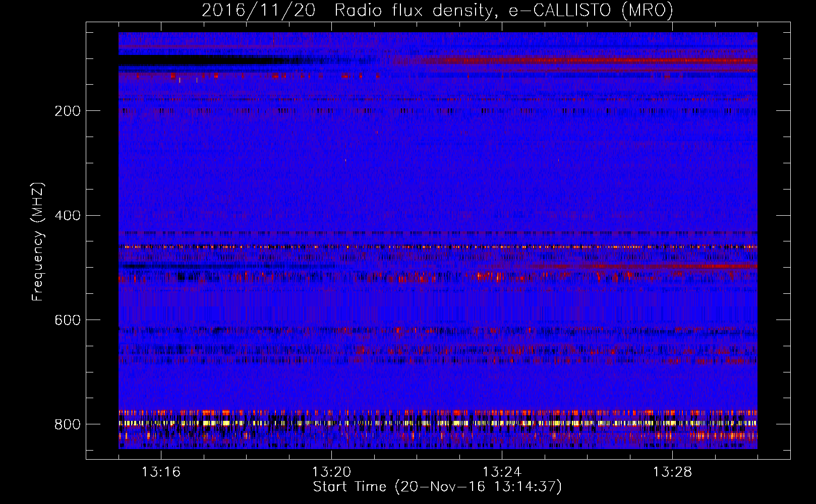Click the 'Start Time (20-Nov-16 13:14:37)' label
This screenshot has width=816, height=504.
pyautogui.click(x=437, y=487)
